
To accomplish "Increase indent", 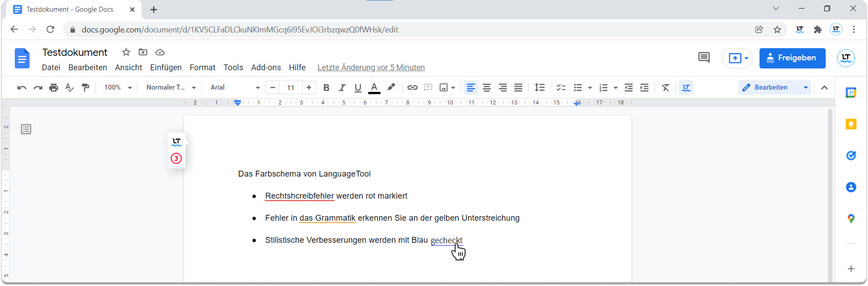I will click(x=645, y=87).
